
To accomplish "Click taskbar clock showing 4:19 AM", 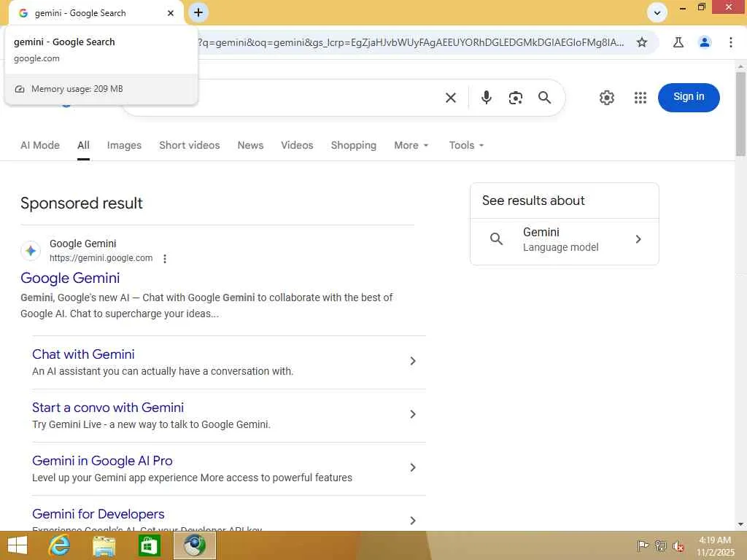I will pos(715,546).
